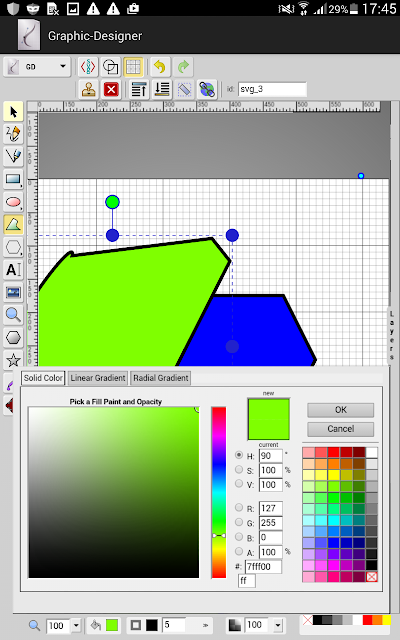Select the S saturation radio button
This screenshot has width=400, height=640.
pos(239,469)
